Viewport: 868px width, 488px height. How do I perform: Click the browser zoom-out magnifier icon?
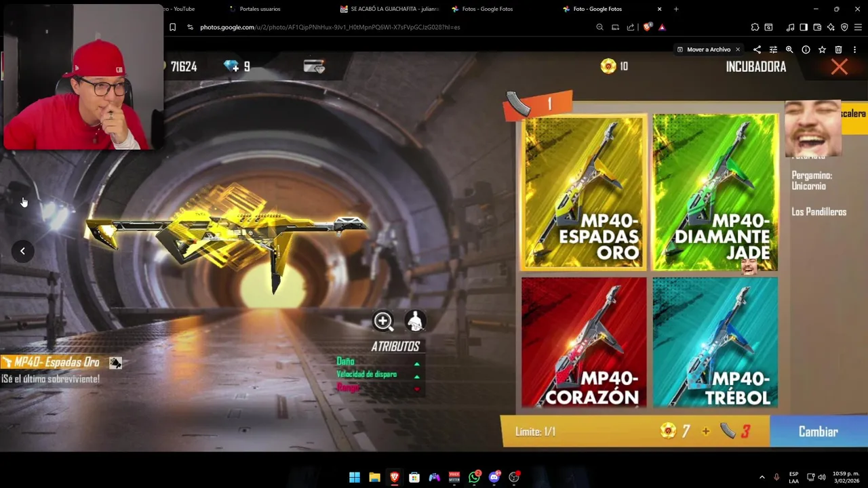pos(599,27)
